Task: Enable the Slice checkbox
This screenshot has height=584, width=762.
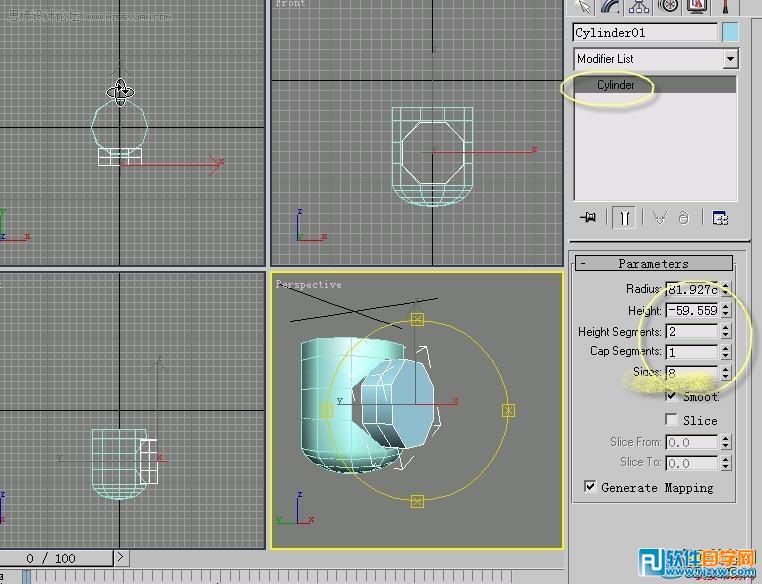Action: tap(671, 419)
